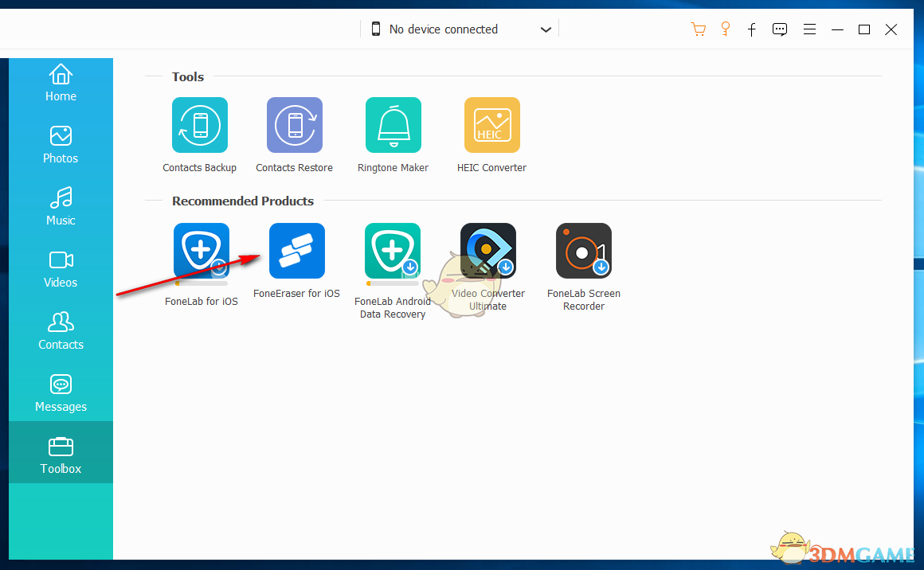Screen dimensions: 924x570
Task: Open the Music section
Action: [61, 207]
